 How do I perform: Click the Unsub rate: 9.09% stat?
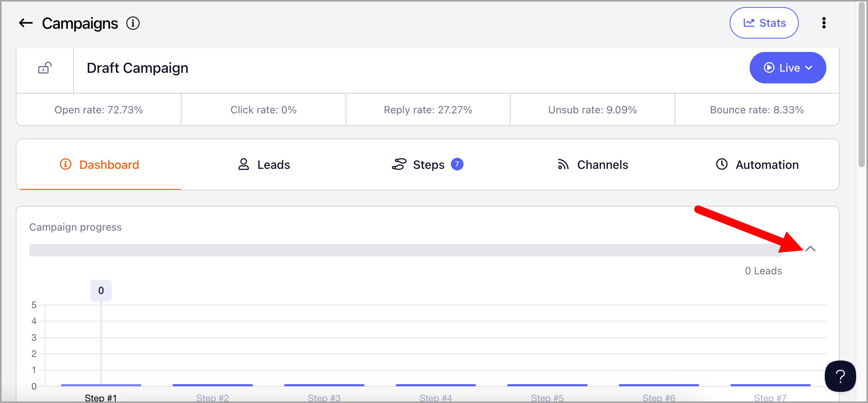click(x=592, y=110)
